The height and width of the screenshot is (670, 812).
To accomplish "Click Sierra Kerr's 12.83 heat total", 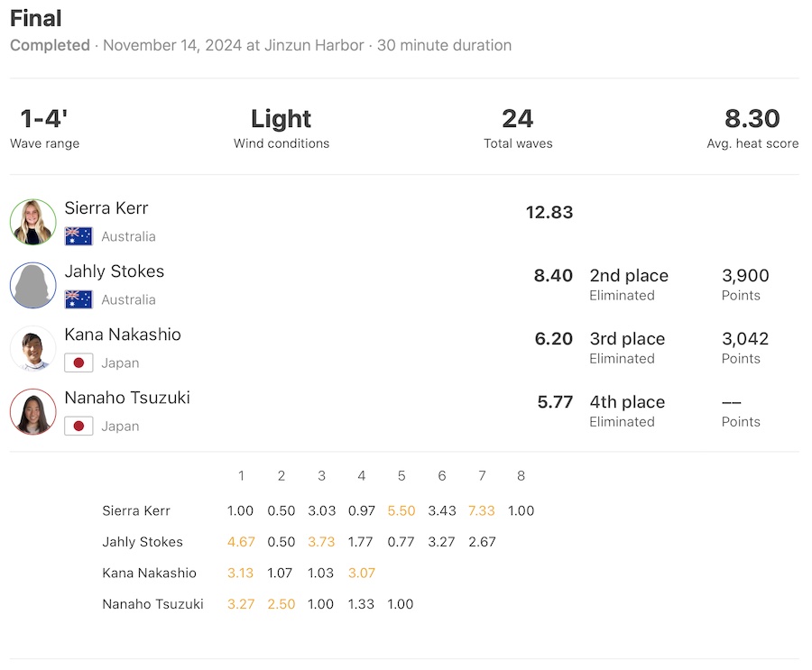I will (x=549, y=213).
